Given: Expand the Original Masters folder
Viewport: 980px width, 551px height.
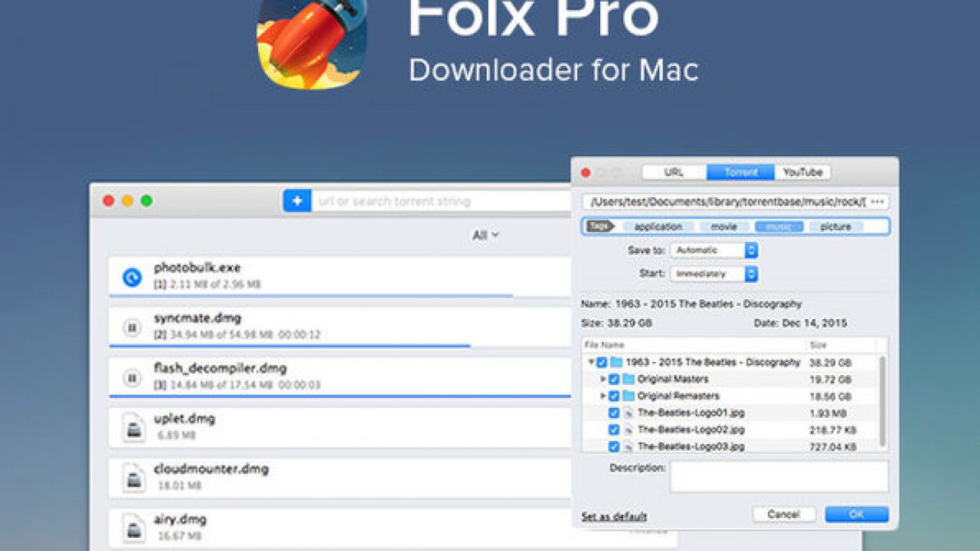Looking at the screenshot, I should click(x=603, y=379).
